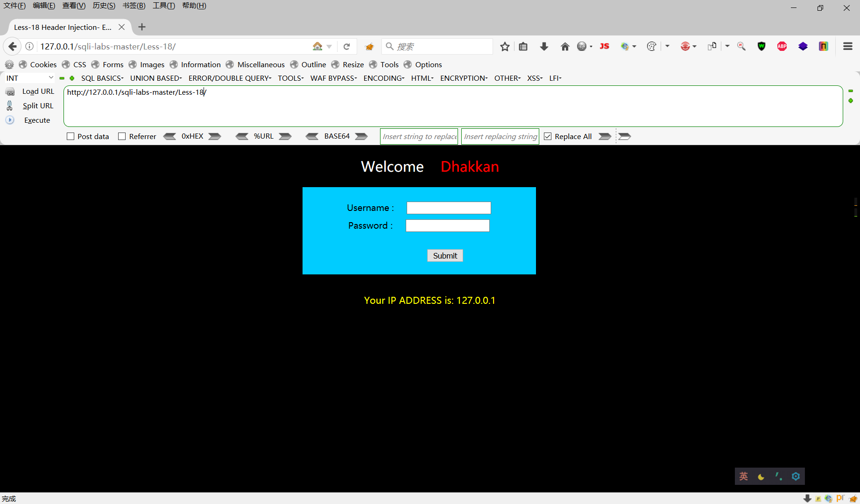Open the ENCODING dropdown in HackBar
The height and width of the screenshot is (504, 860).
coord(383,78)
